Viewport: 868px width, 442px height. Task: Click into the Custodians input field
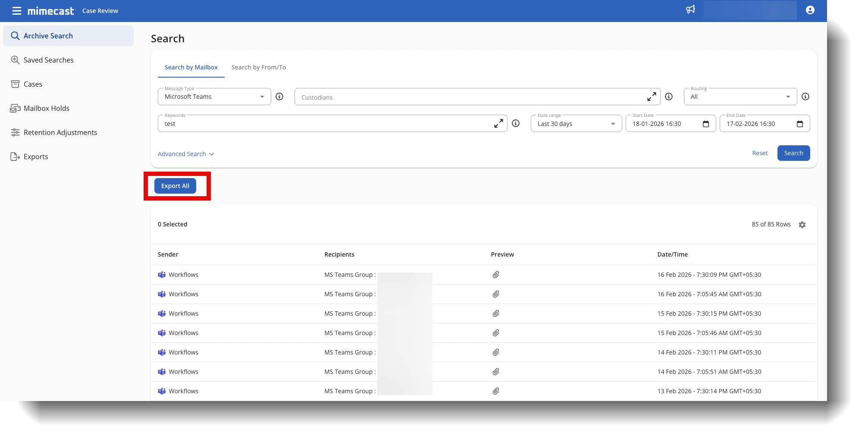pos(470,97)
